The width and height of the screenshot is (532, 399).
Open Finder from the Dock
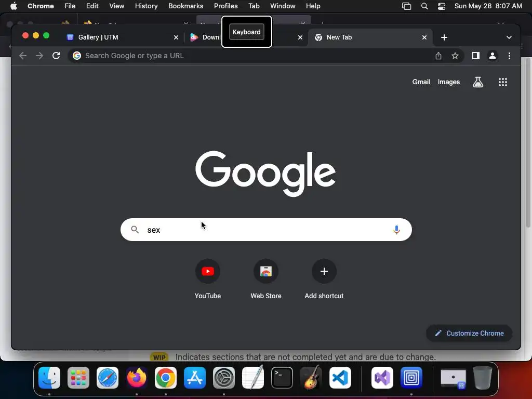[49, 377]
